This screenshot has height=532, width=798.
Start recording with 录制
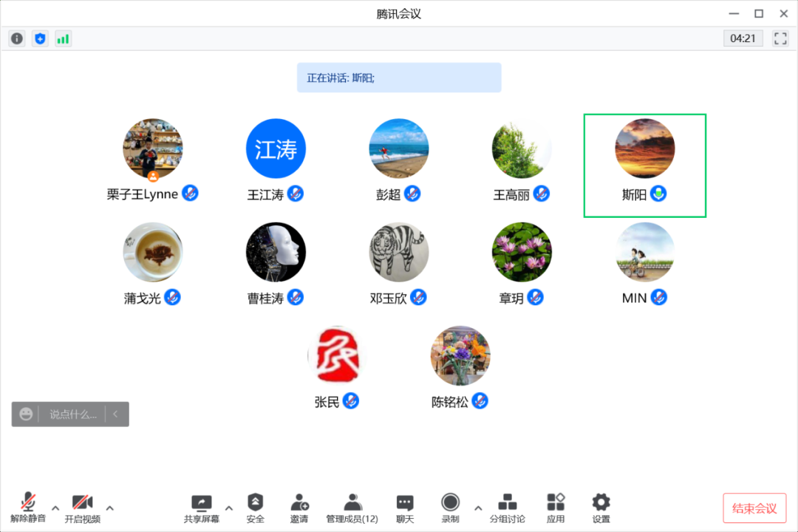[451, 508]
